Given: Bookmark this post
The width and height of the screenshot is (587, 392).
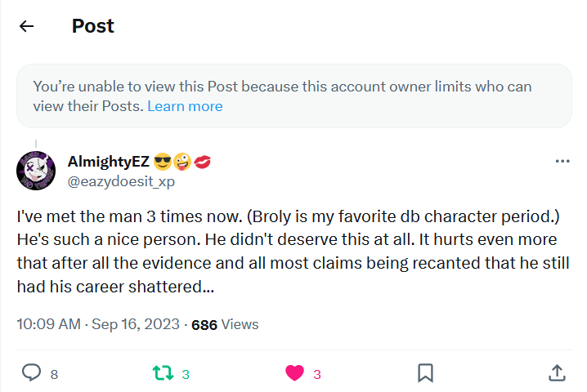Looking at the screenshot, I should pyautogui.click(x=425, y=373).
